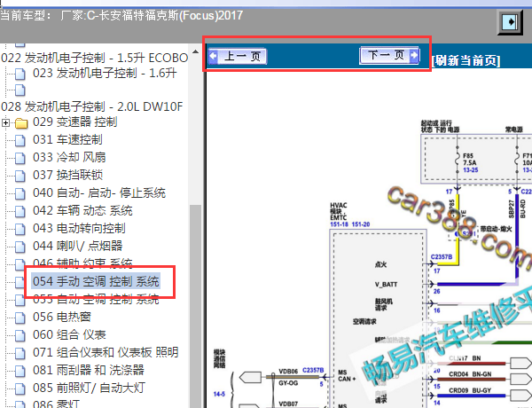This screenshot has width=532, height=408.
Task: Select 022 发动机电子控制 1.5升 ECOBO item
Action: coord(94,58)
